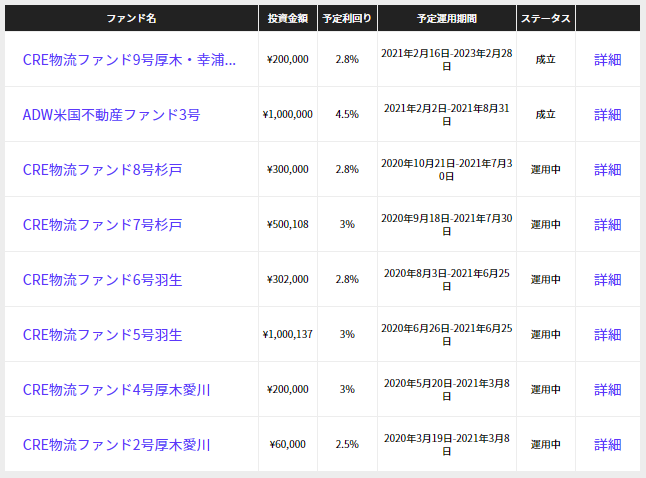Click the 投資金額 column header
Viewport: 646px width, 478px height.
(x=288, y=18)
